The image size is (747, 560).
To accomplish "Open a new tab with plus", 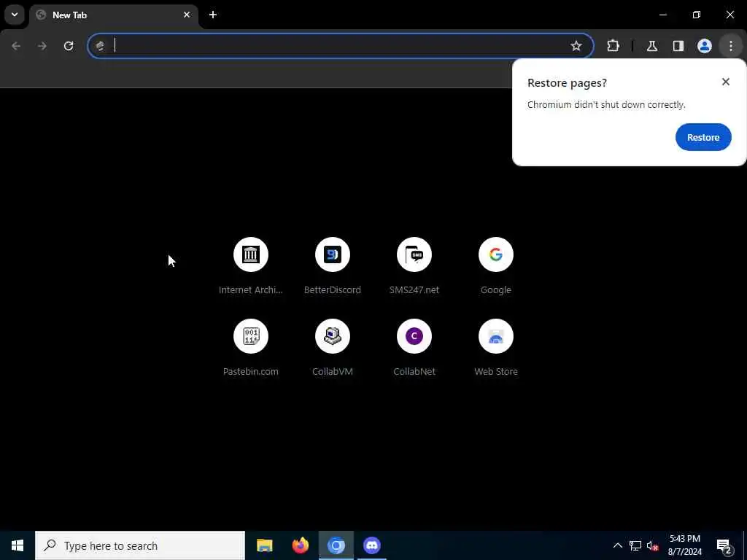I will coord(213,15).
